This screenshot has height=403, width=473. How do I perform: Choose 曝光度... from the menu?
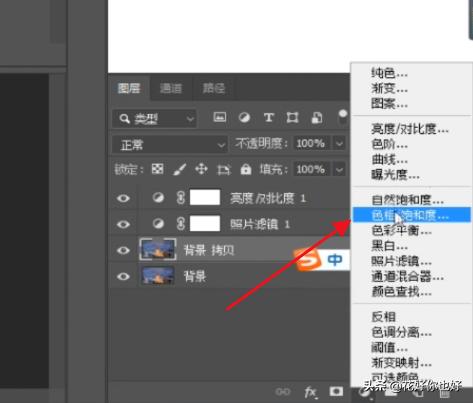tap(412, 175)
